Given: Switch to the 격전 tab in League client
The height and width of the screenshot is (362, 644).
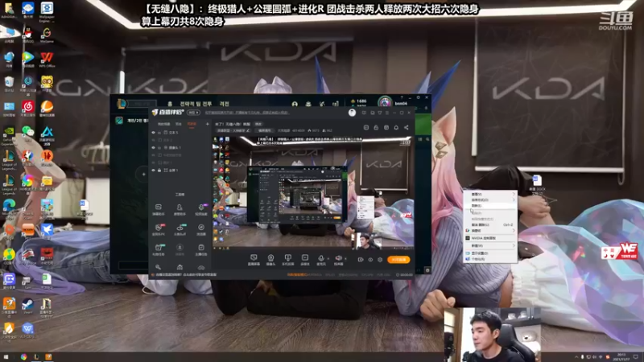Looking at the screenshot, I should click(225, 105).
